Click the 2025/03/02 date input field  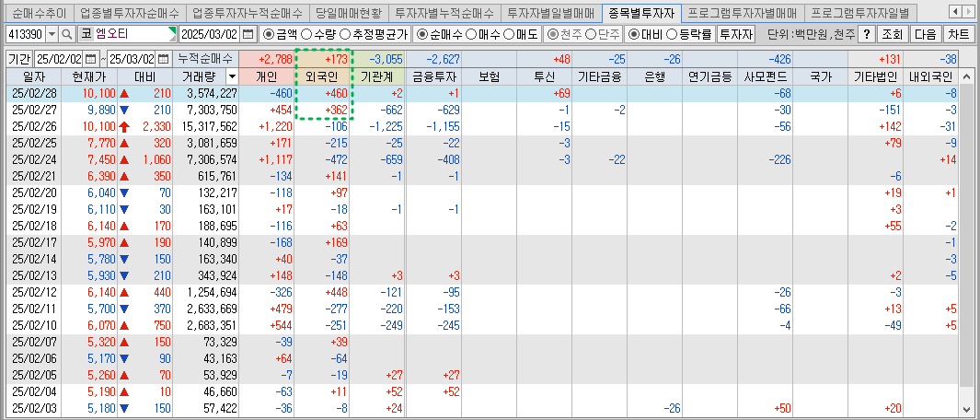tap(210, 34)
